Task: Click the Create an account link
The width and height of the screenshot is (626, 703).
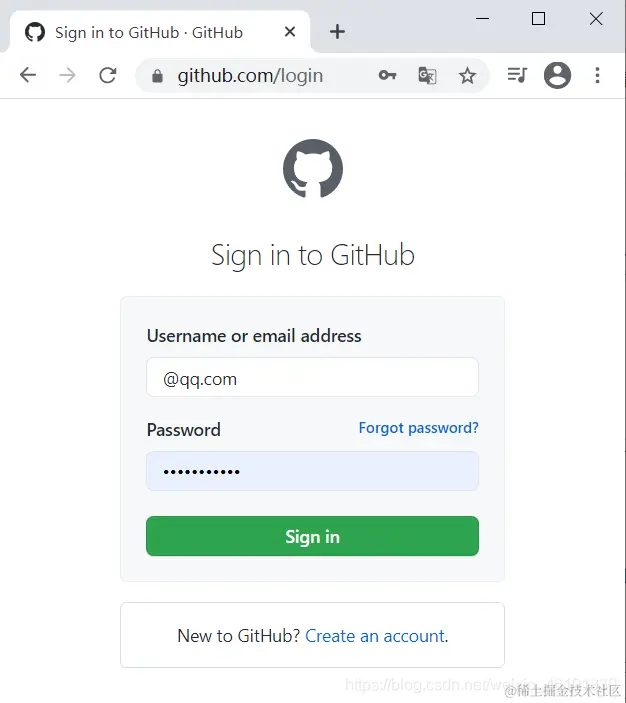Action: 375,636
